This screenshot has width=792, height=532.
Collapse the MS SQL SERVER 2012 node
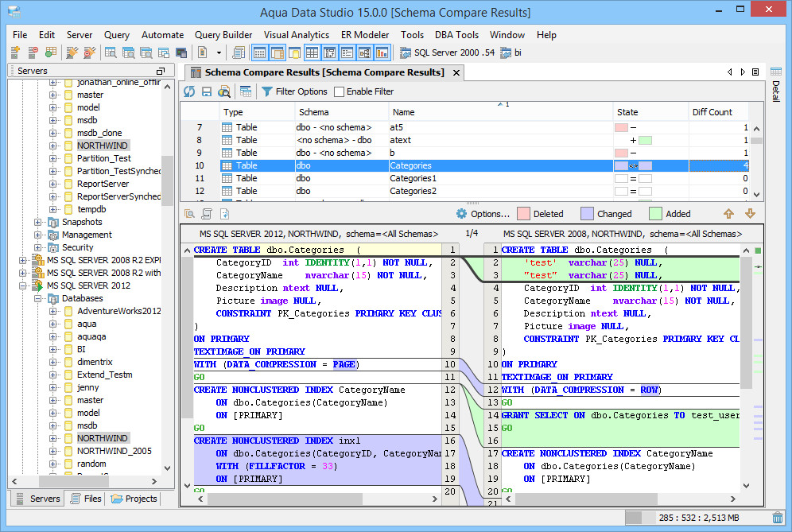coord(23,285)
